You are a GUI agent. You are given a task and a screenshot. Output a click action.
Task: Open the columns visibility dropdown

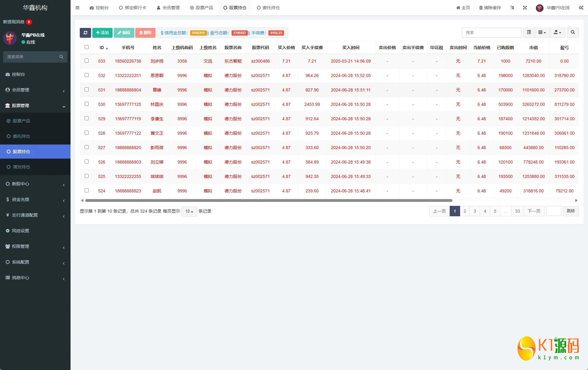542,33
